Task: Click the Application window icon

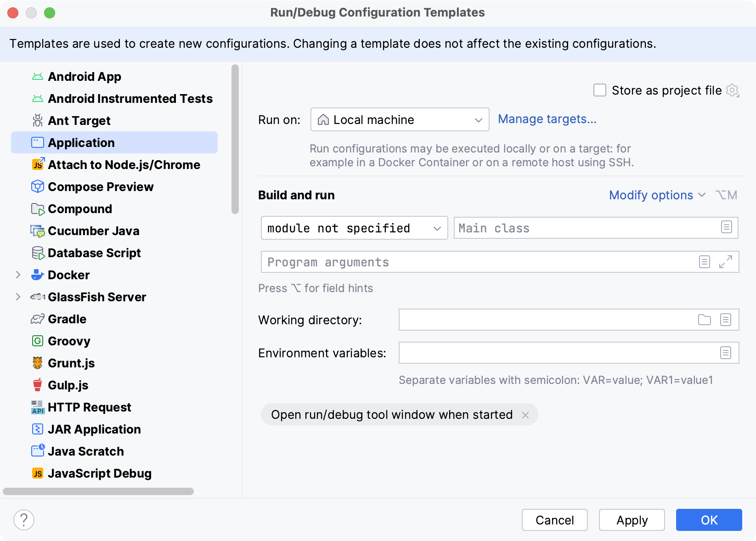Action: coord(38,142)
